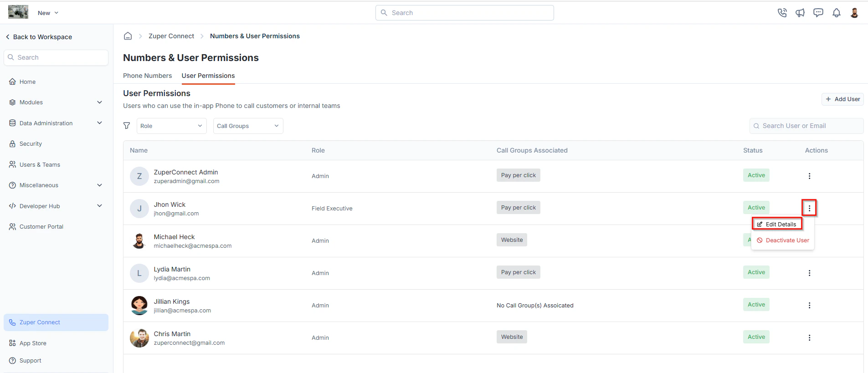This screenshot has height=373, width=868.
Task: Expand the Developer Hub section
Action: (56, 206)
